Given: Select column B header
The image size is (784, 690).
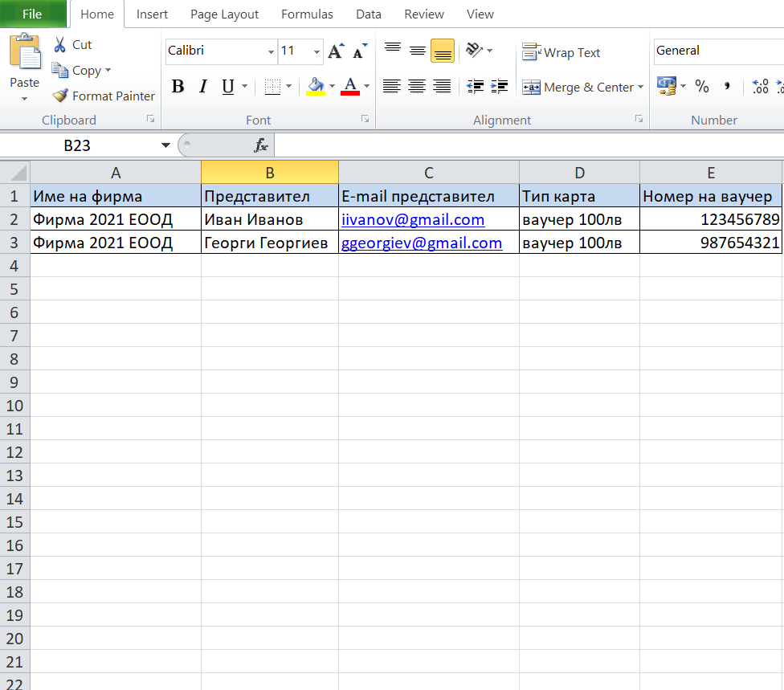Looking at the screenshot, I should pyautogui.click(x=270, y=173).
